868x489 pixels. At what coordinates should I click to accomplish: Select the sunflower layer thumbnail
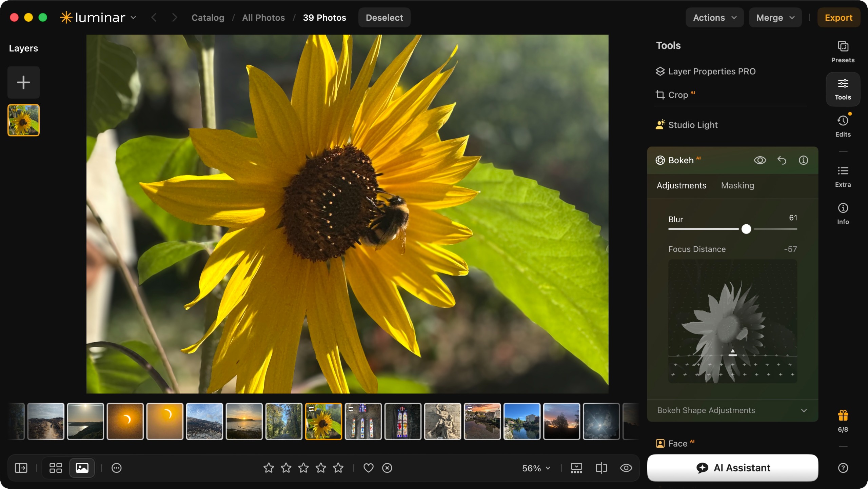tap(23, 120)
